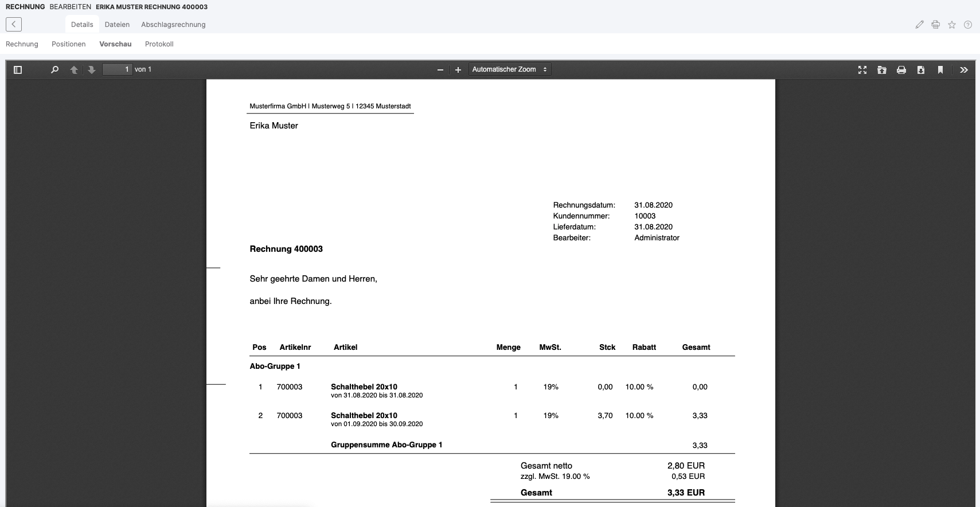
Task: Click the page number input field
Action: pos(118,69)
